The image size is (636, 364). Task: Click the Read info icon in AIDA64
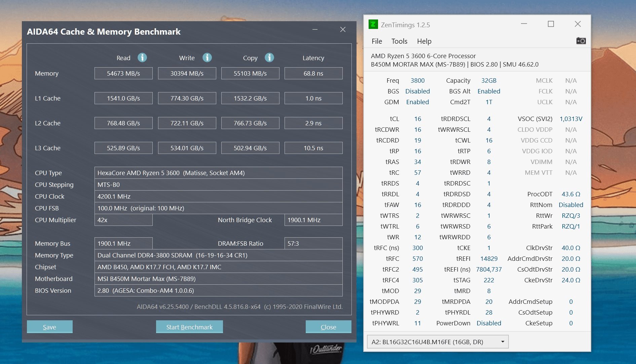point(142,57)
